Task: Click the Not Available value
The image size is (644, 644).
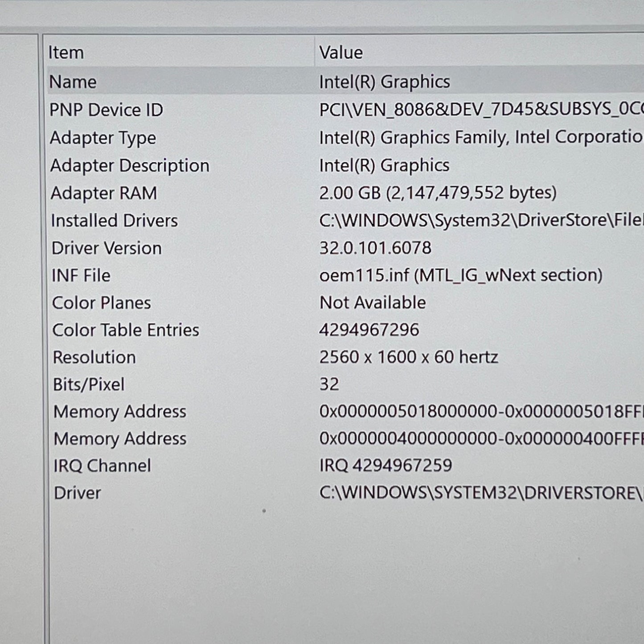Action: point(373,303)
